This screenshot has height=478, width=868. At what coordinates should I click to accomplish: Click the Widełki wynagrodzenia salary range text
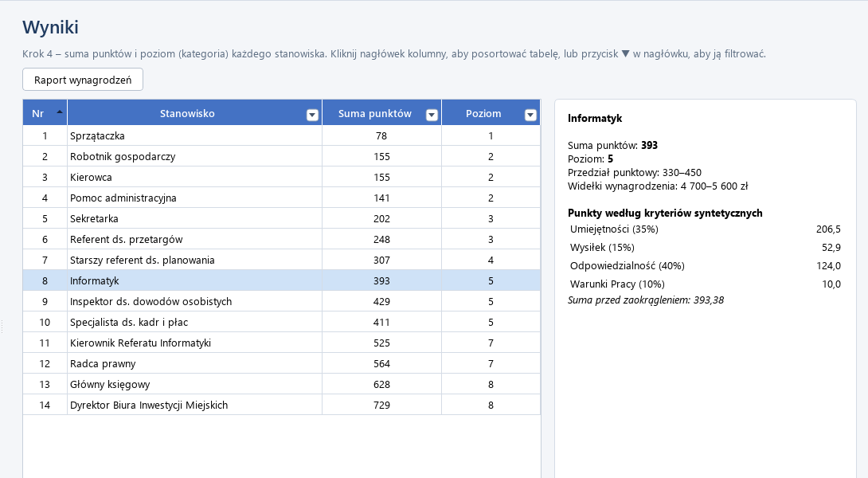[x=658, y=186]
